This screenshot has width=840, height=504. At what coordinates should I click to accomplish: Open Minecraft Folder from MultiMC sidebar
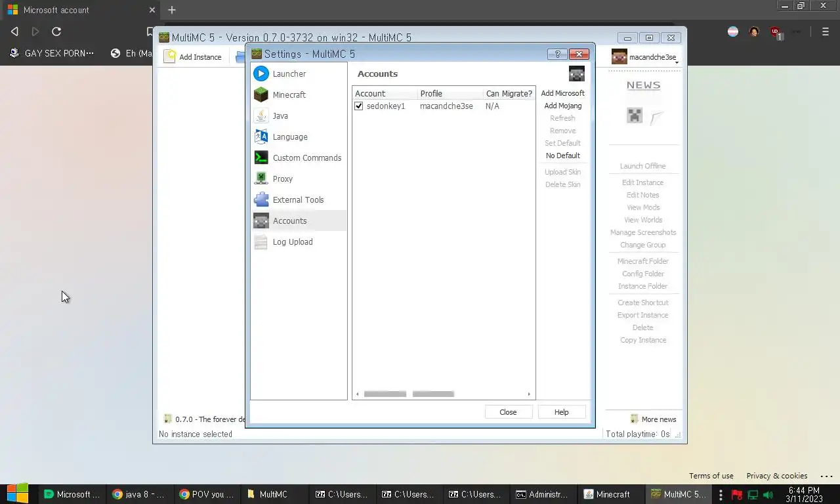pyautogui.click(x=642, y=261)
